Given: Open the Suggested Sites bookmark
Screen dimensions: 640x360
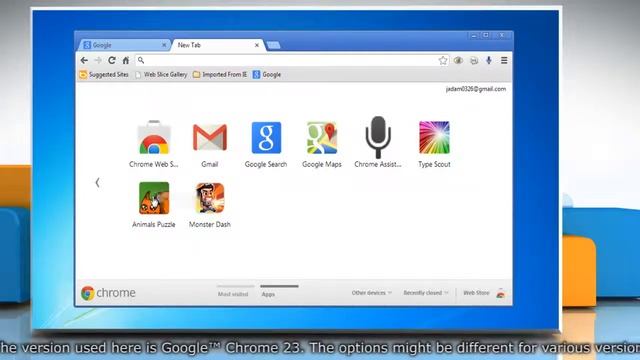Looking at the screenshot, I should pos(104,74).
